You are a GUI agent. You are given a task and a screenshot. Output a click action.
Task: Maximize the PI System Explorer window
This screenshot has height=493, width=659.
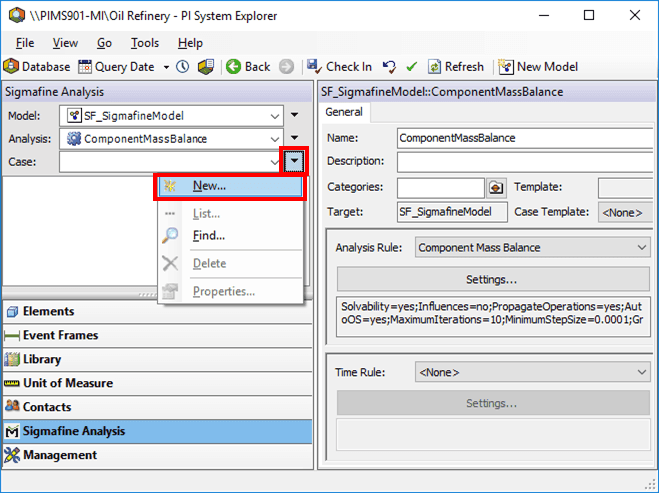point(589,15)
